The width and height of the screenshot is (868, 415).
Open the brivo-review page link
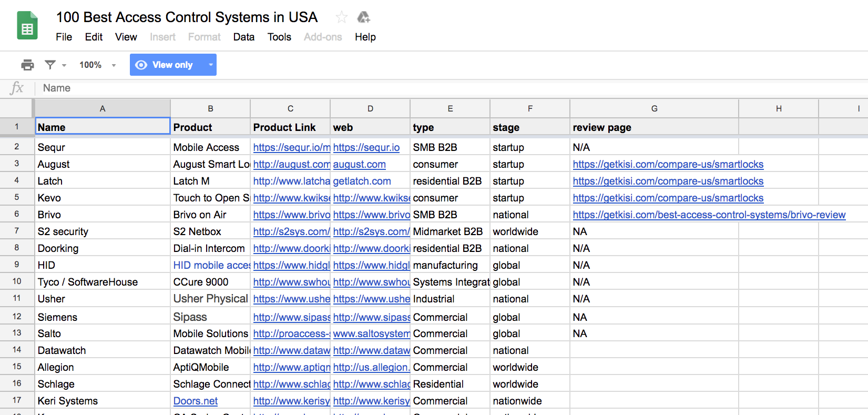pos(709,215)
